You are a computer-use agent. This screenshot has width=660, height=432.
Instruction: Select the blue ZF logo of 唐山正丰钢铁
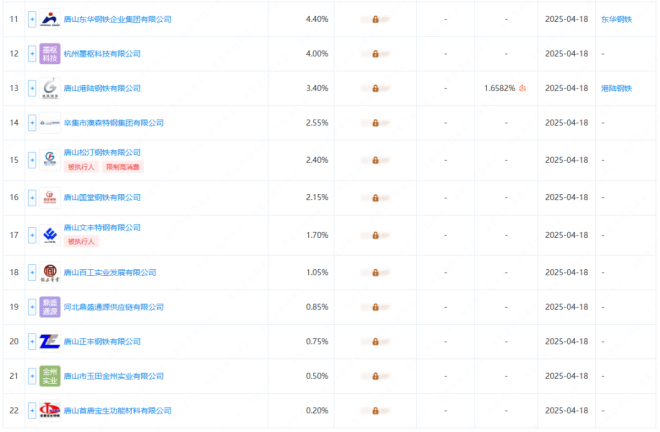pos(50,341)
